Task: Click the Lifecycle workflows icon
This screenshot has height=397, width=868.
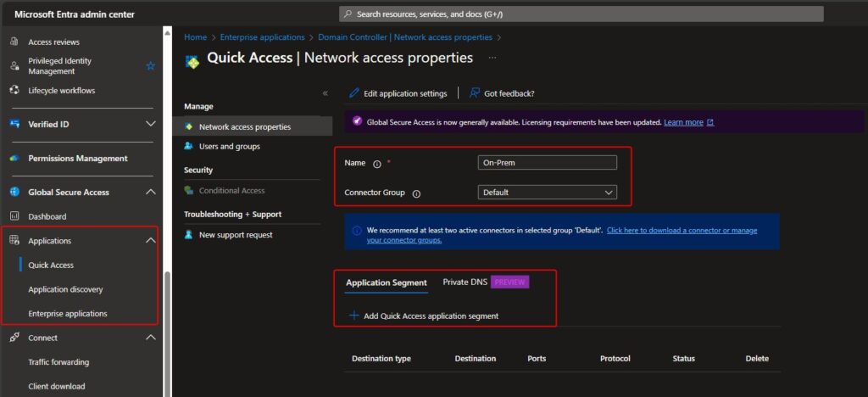Action: coord(15,90)
